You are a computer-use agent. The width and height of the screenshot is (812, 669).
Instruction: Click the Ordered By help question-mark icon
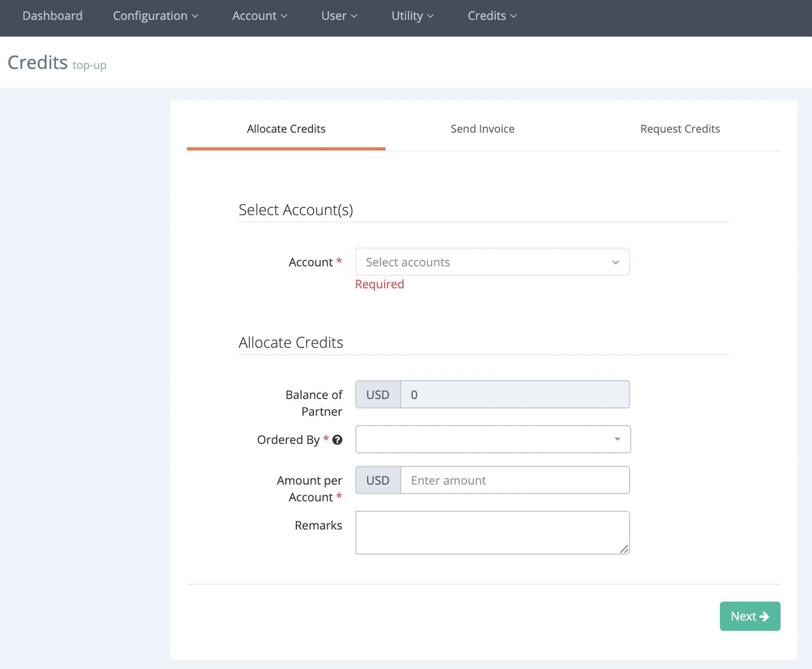click(337, 440)
